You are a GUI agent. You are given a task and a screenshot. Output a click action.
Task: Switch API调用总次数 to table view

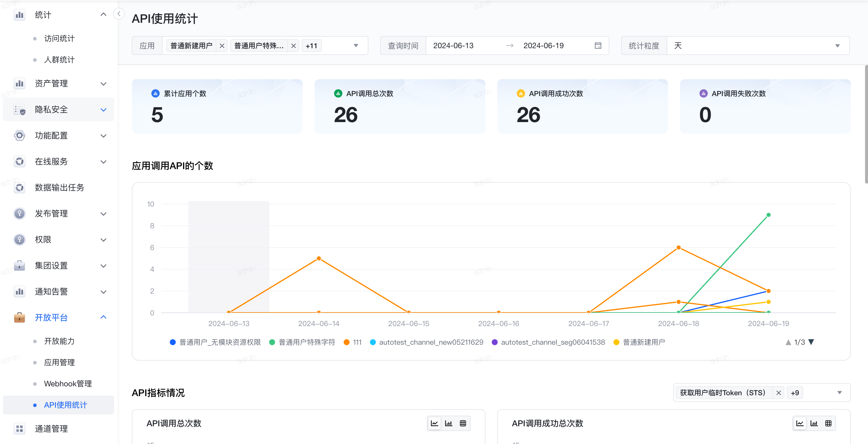coord(463,423)
